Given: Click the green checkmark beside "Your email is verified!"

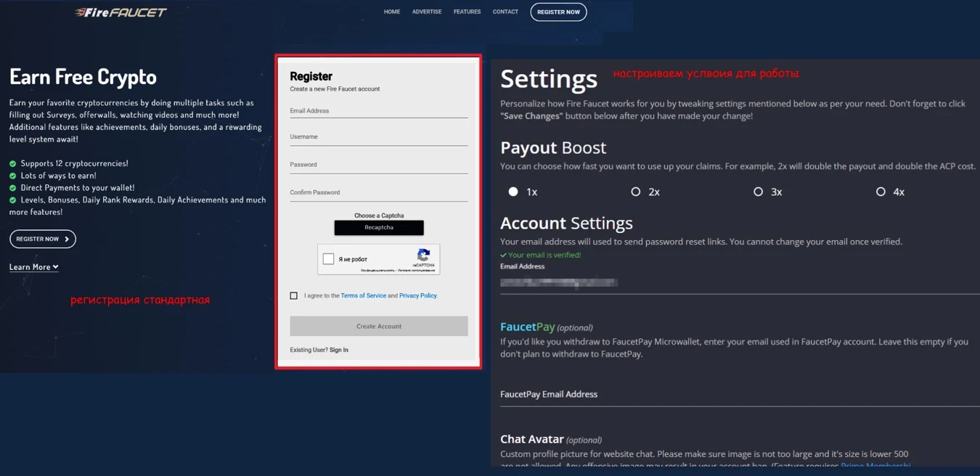Looking at the screenshot, I should click(503, 255).
